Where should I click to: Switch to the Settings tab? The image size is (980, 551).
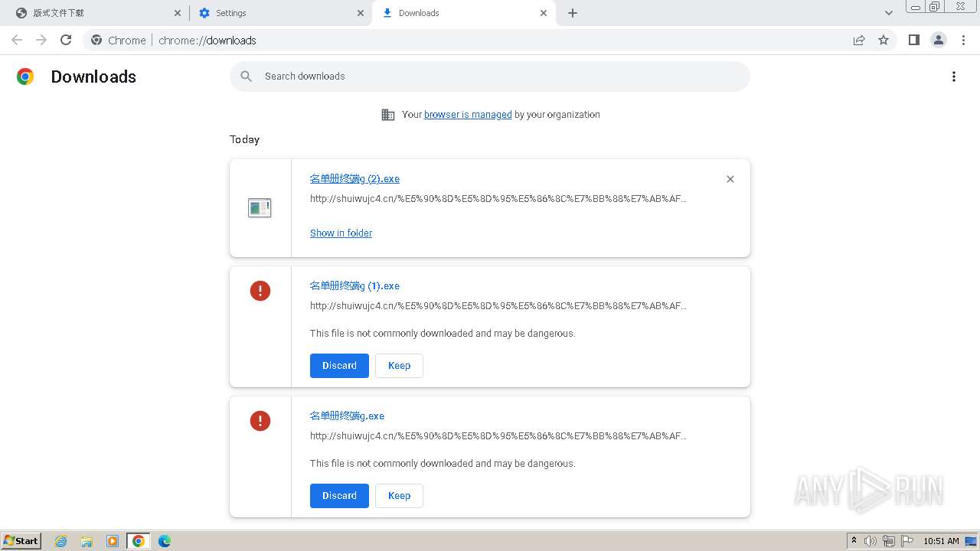280,13
